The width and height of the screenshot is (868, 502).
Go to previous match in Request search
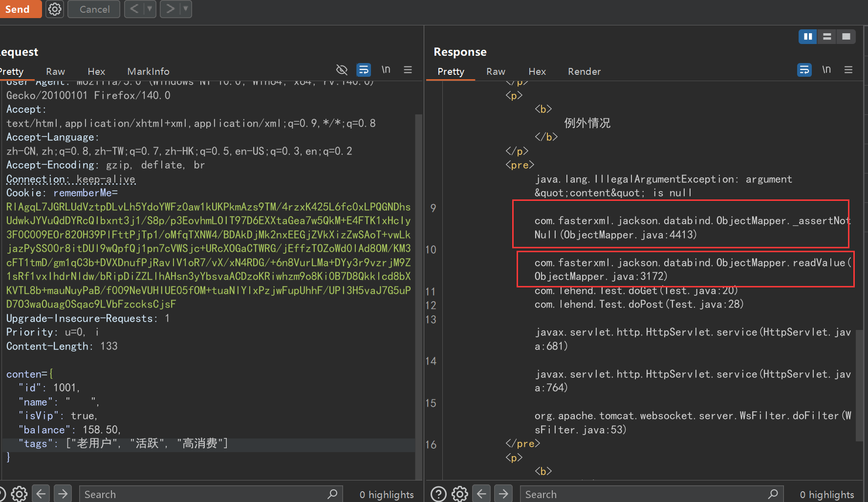41,494
